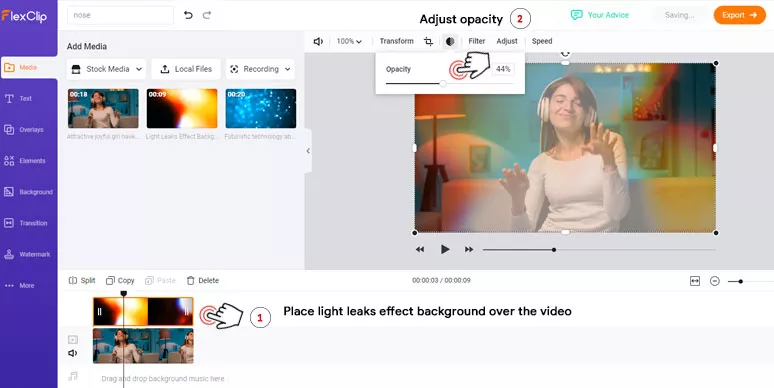
Task: Select the Light Leaks Effect thumbnail
Action: 182,109
